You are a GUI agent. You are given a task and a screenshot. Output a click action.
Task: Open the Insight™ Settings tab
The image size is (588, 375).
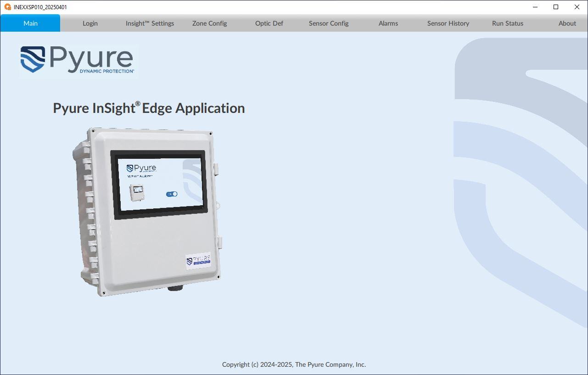pyautogui.click(x=150, y=23)
